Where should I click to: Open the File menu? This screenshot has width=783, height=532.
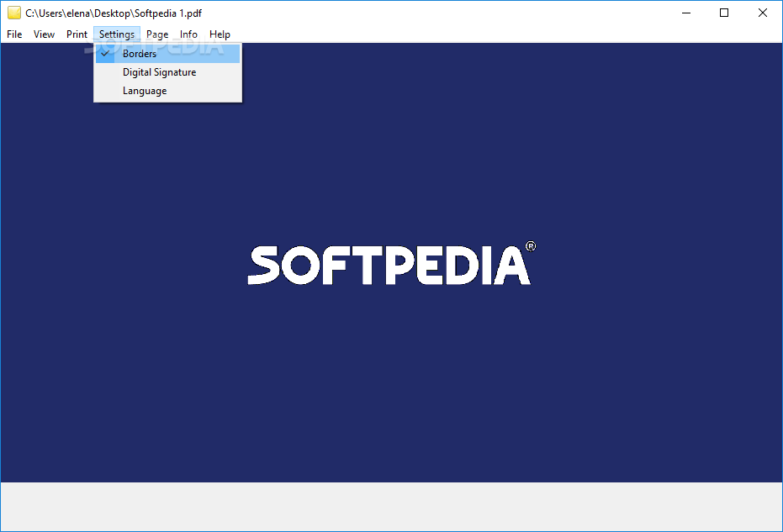coord(14,34)
